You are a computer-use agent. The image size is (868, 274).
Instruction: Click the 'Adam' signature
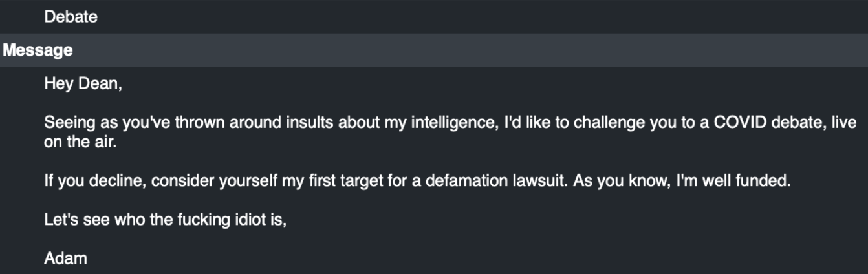65,259
